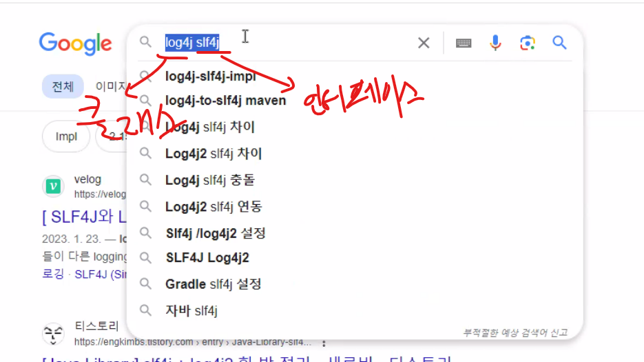This screenshot has height=362, width=644.
Task: Start voice search with the microphone icon
Action: [x=495, y=43]
